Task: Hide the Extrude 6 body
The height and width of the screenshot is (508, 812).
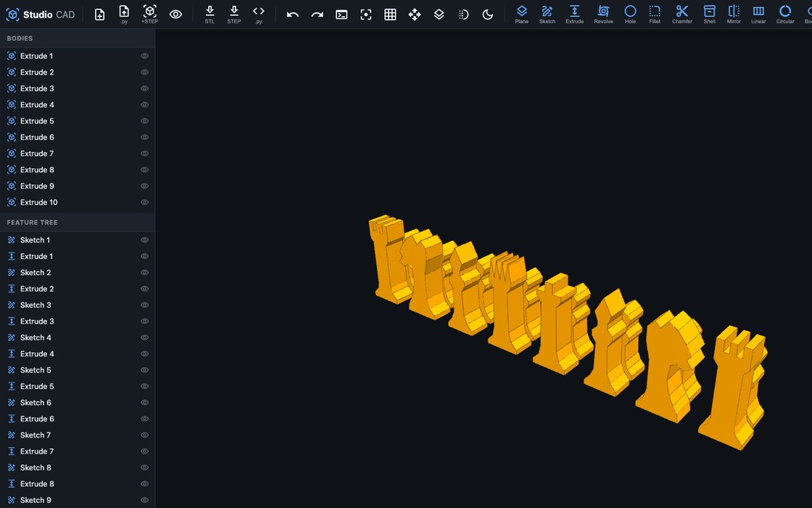Action: 144,137
